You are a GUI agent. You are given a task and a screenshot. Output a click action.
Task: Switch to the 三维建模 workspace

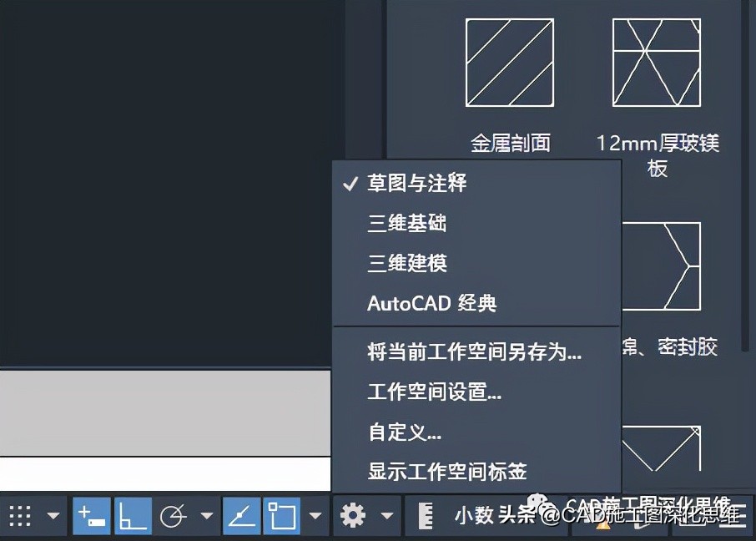pos(408,263)
